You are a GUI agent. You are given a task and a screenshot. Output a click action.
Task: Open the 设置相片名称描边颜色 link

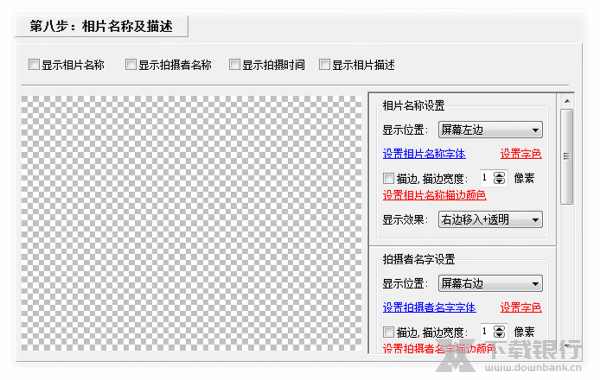pyautogui.click(x=434, y=195)
